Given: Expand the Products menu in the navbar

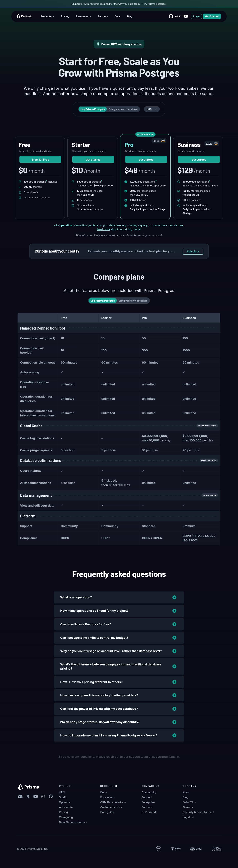Looking at the screenshot, I should [x=47, y=16].
